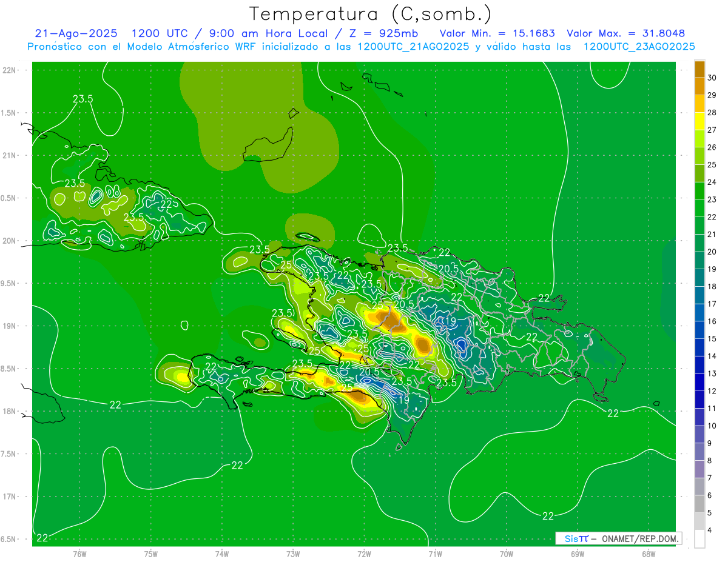Click the dark orange 30 swatch atop the colorbar

click(700, 69)
